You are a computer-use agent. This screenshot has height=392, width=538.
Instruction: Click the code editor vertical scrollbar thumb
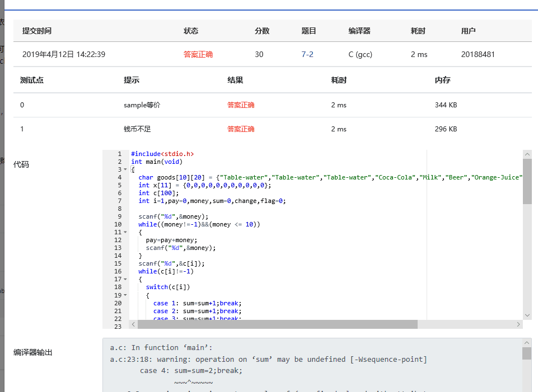[527, 182]
